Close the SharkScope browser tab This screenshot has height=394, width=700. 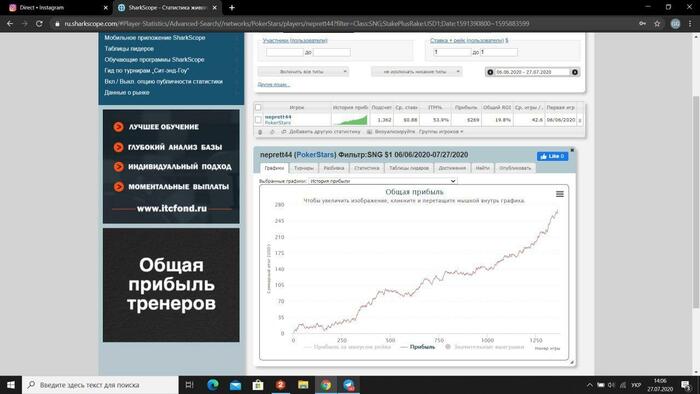(214, 8)
